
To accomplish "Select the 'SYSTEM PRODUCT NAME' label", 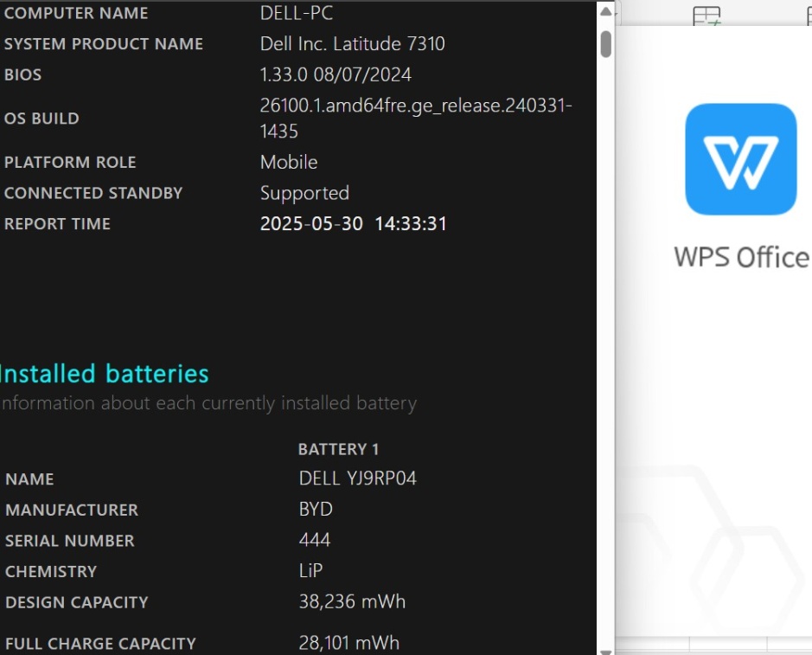I will coord(104,44).
